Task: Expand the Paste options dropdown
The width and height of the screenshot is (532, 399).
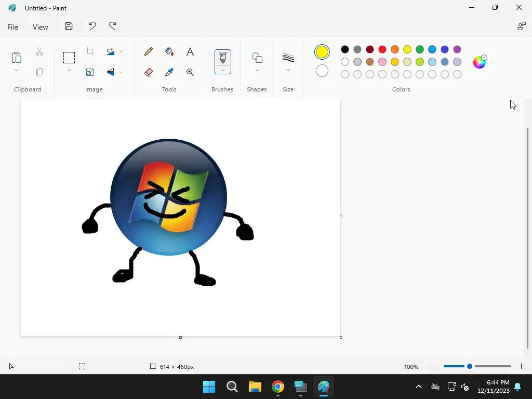Action: tap(16, 70)
